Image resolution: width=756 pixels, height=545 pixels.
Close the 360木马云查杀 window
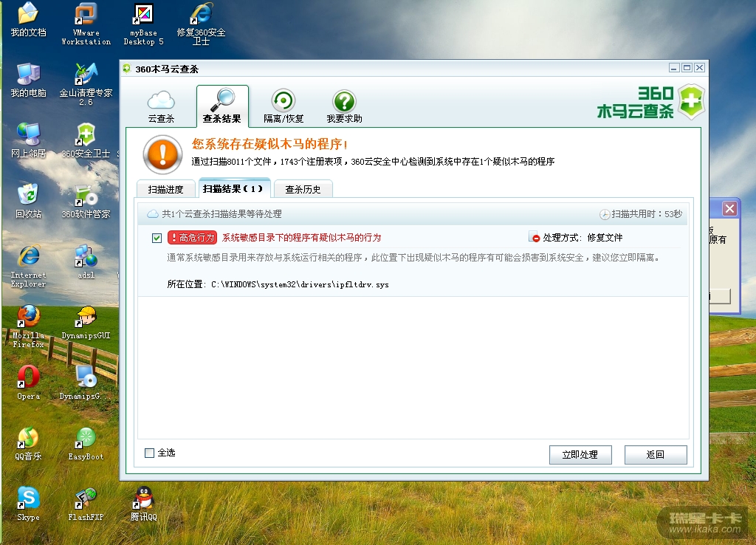700,67
